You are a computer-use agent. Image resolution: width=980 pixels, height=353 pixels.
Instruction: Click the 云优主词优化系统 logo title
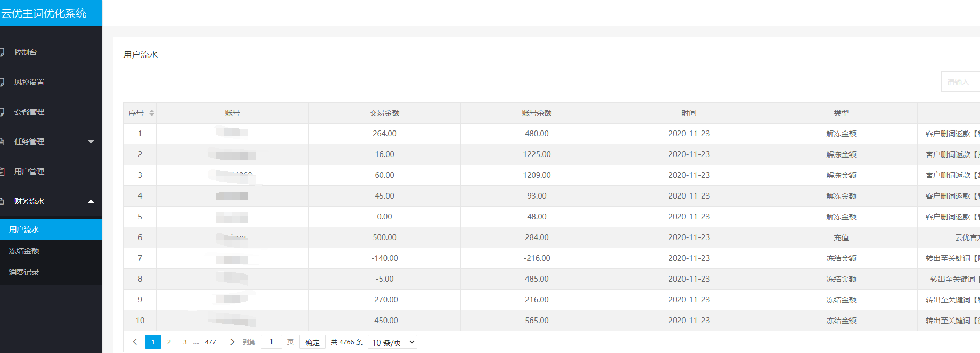coord(44,13)
